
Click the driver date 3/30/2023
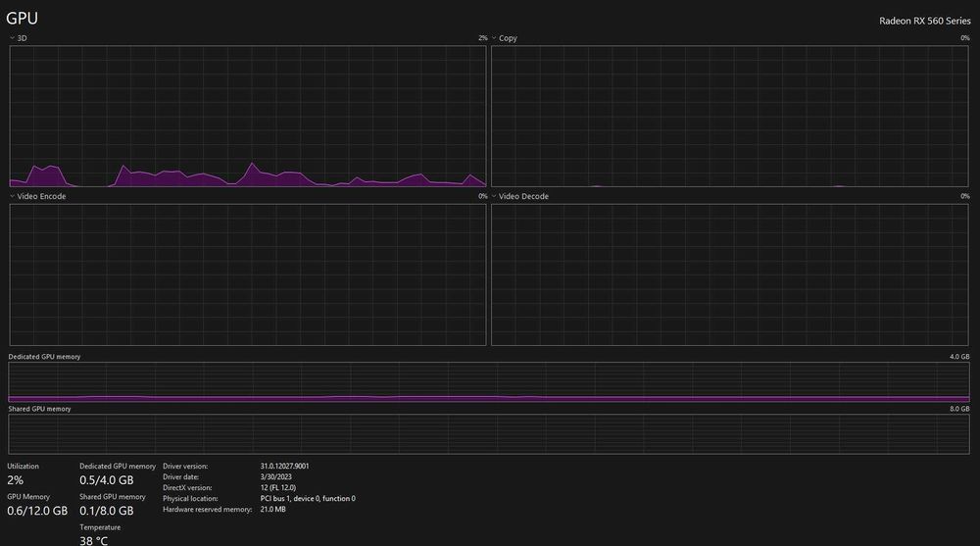pyautogui.click(x=275, y=476)
